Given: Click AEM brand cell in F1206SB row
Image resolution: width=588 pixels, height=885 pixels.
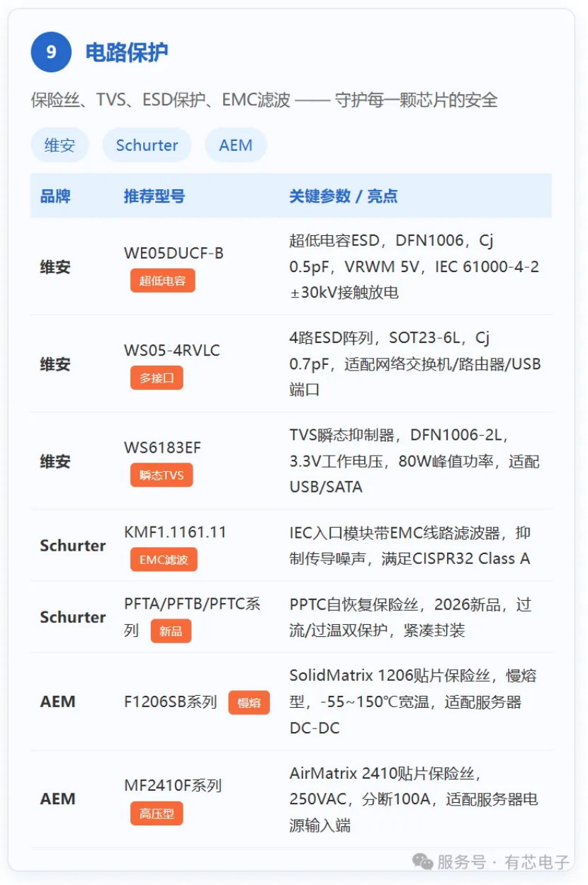Looking at the screenshot, I should coord(57,701).
